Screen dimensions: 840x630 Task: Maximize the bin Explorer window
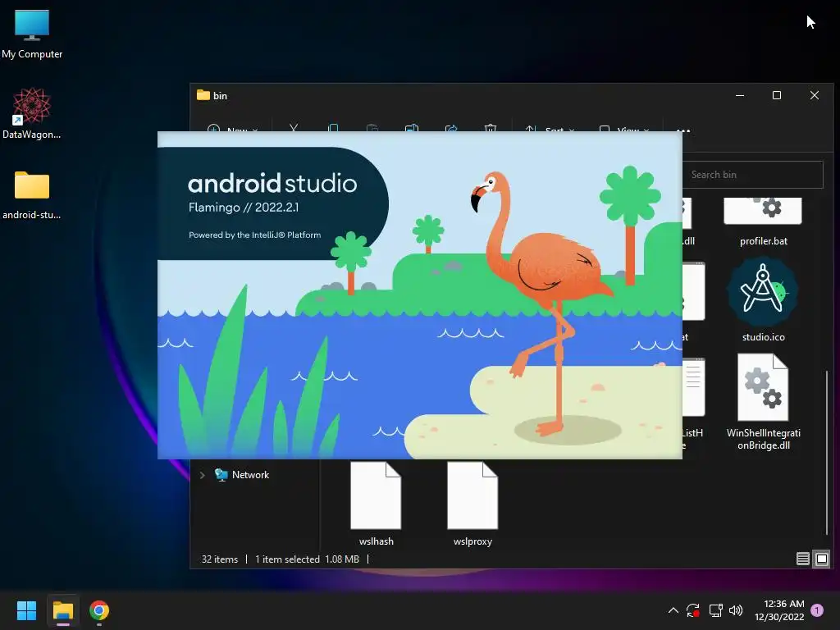click(x=777, y=95)
